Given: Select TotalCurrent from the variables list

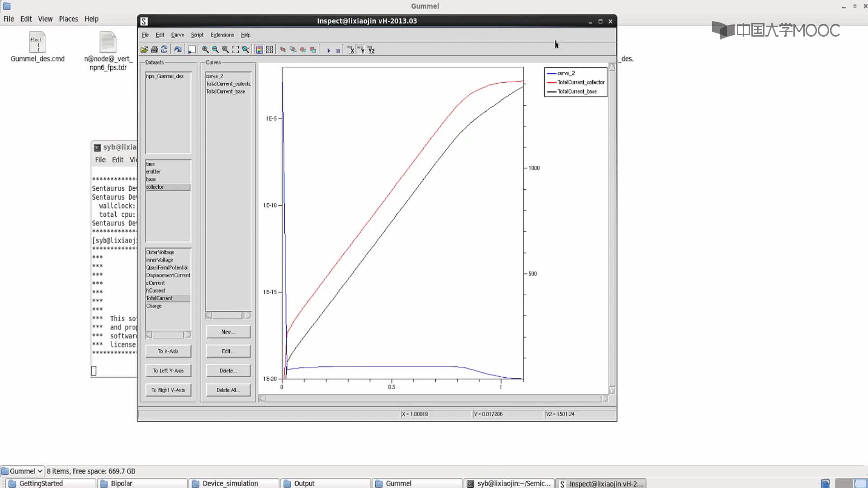Looking at the screenshot, I should tap(159, 298).
